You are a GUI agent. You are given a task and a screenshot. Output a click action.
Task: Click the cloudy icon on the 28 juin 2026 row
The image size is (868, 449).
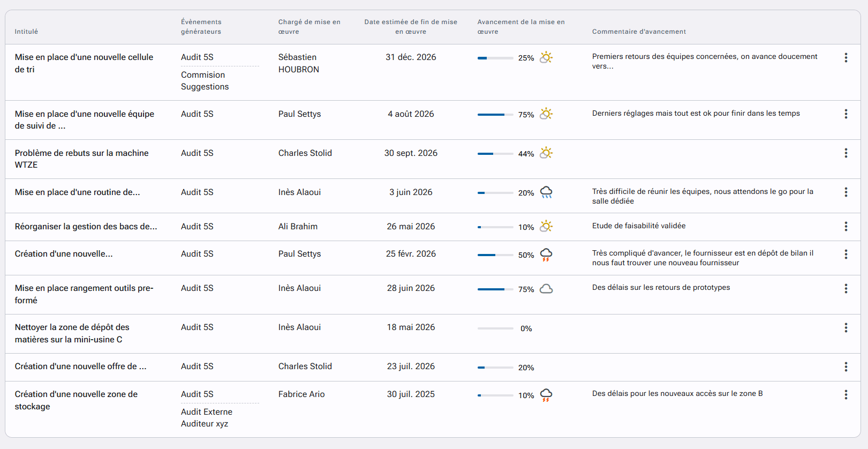[x=546, y=289]
